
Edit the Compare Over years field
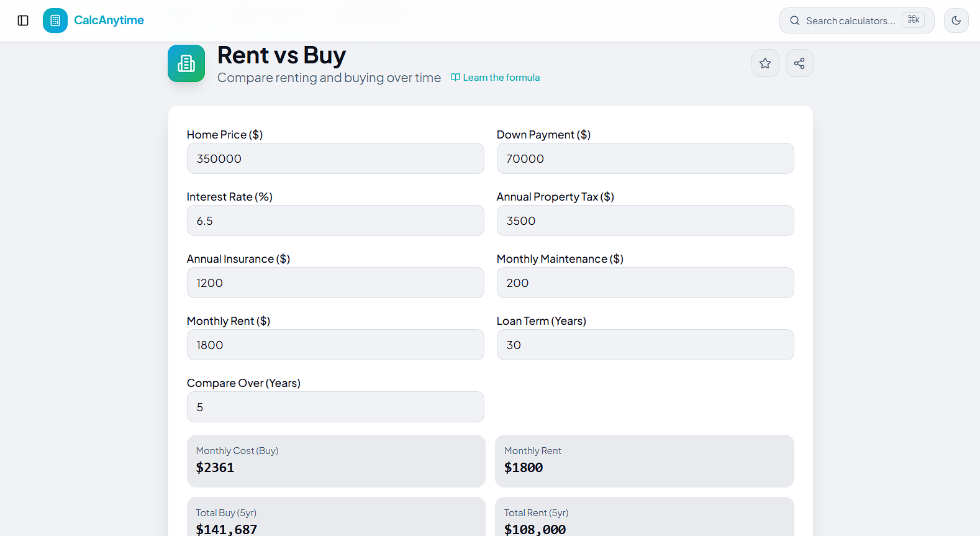335,407
